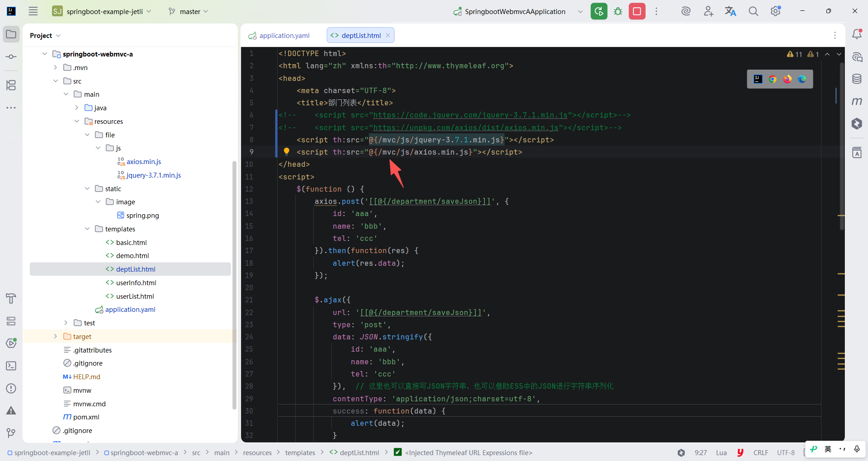Open the Code With Me add-user icon

click(708, 11)
